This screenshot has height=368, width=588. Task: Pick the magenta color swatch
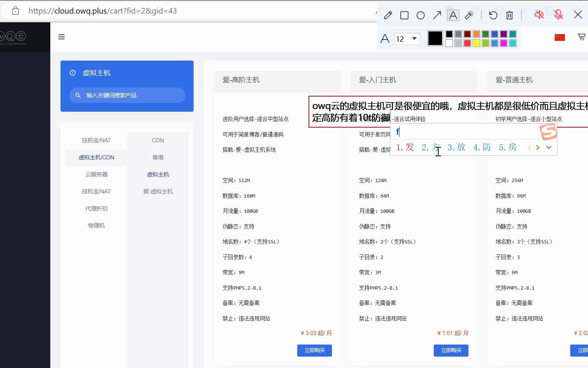click(x=504, y=43)
